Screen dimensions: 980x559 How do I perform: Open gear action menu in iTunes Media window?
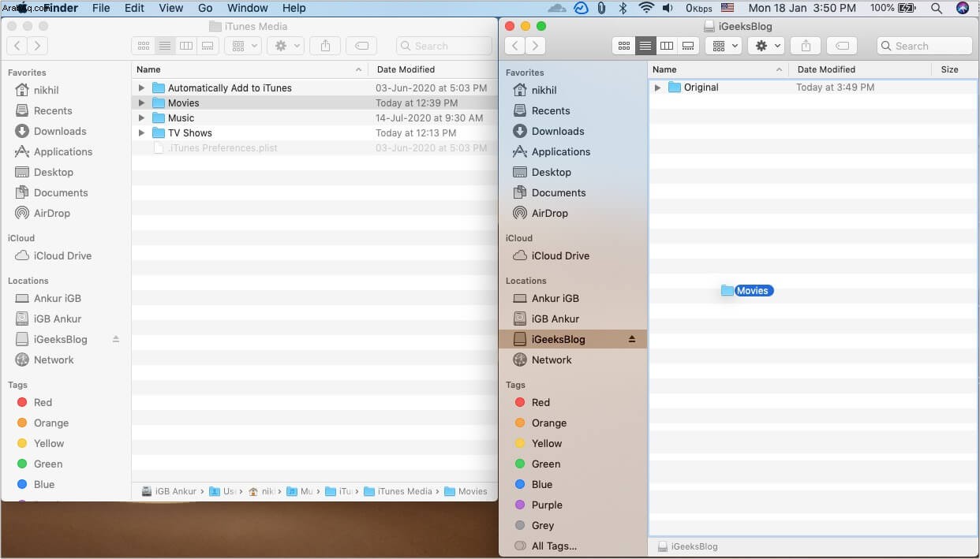[x=285, y=46]
